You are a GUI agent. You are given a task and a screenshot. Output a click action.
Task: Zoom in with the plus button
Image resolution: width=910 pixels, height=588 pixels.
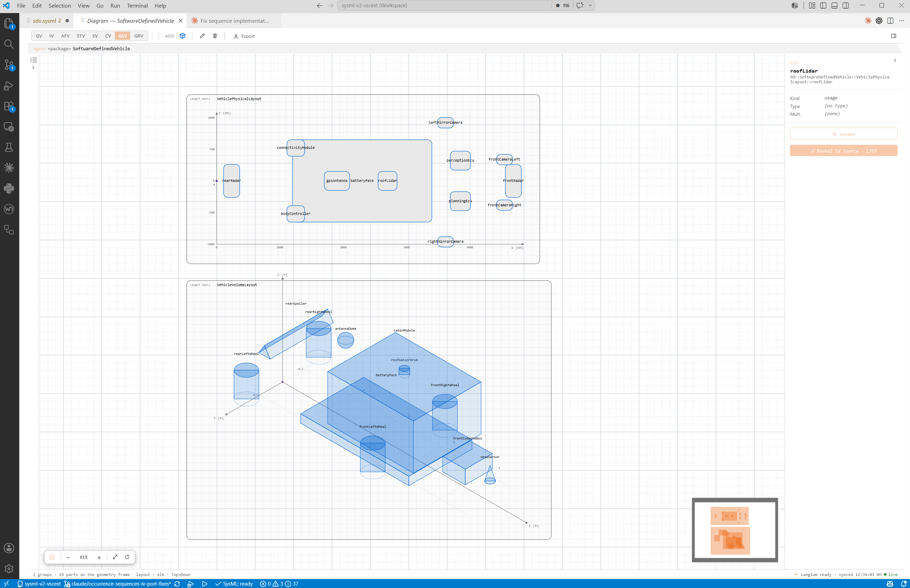point(99,557)
